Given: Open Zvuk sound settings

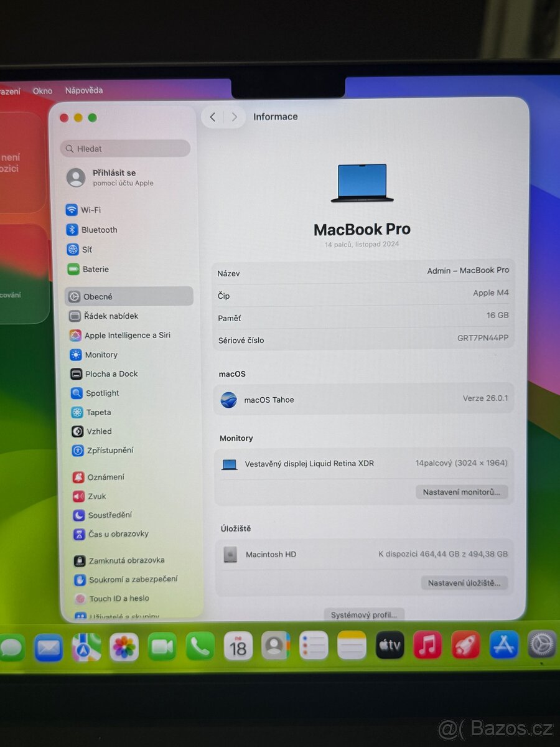Looking at the screenshot, I should (x=90, y=496).
